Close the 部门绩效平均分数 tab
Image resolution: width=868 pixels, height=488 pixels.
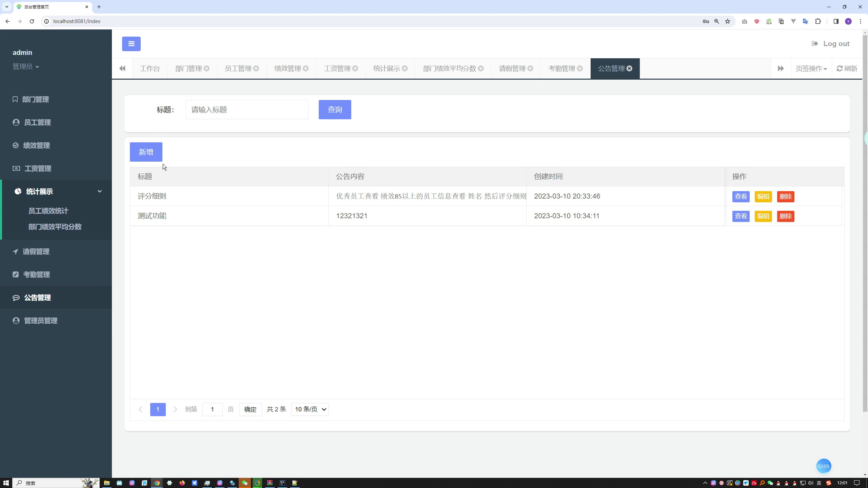[x=481, y=68]
